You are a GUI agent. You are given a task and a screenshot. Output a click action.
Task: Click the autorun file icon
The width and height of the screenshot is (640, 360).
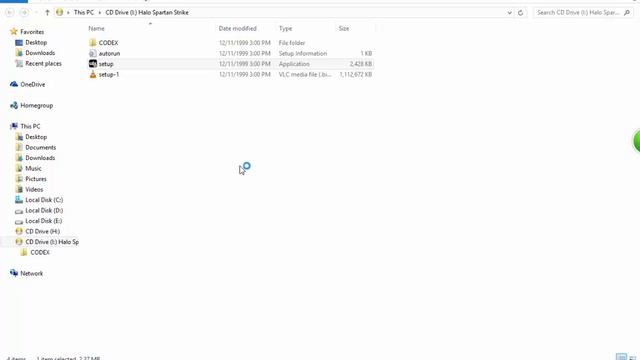click(93, 53)
